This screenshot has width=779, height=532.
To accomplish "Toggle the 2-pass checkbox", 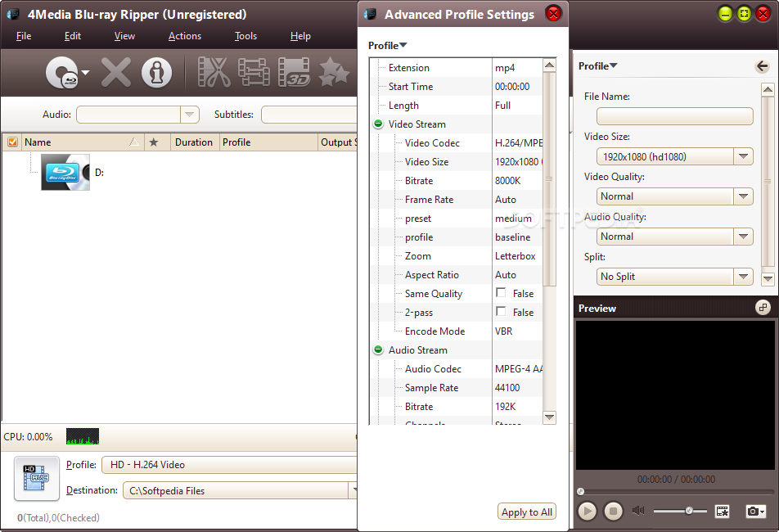I will point(501,312).
